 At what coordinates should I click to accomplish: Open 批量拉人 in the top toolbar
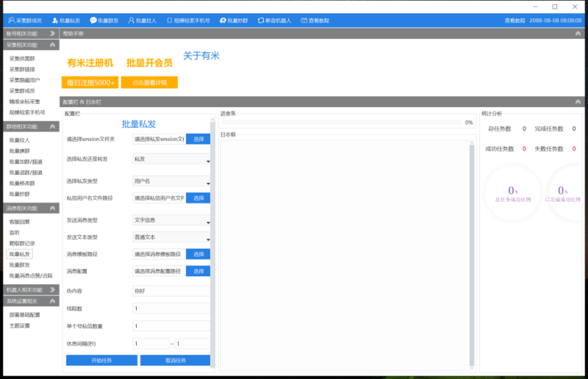tap(142, 21)
